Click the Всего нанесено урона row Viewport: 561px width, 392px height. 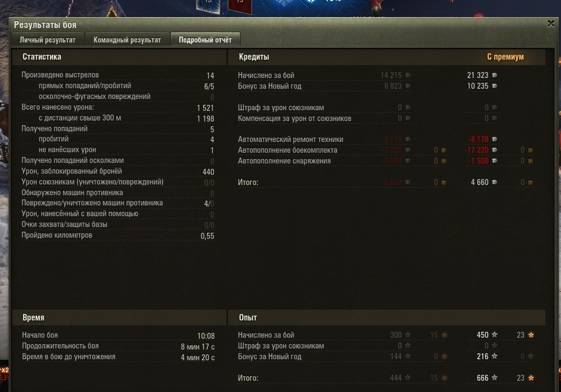click(118, 107)
